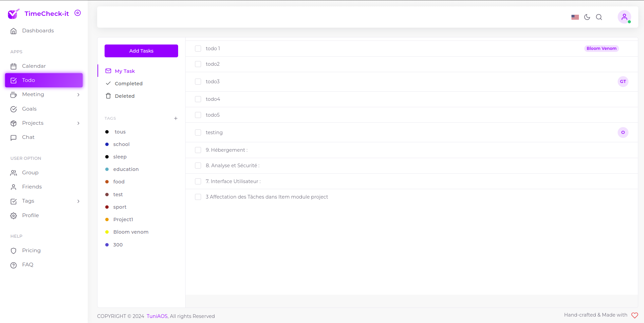The width and height of the screenshot is (644, 323).
Task: Open the Calendar app icon
Action: pyautogui.click(x=13, y=66)
